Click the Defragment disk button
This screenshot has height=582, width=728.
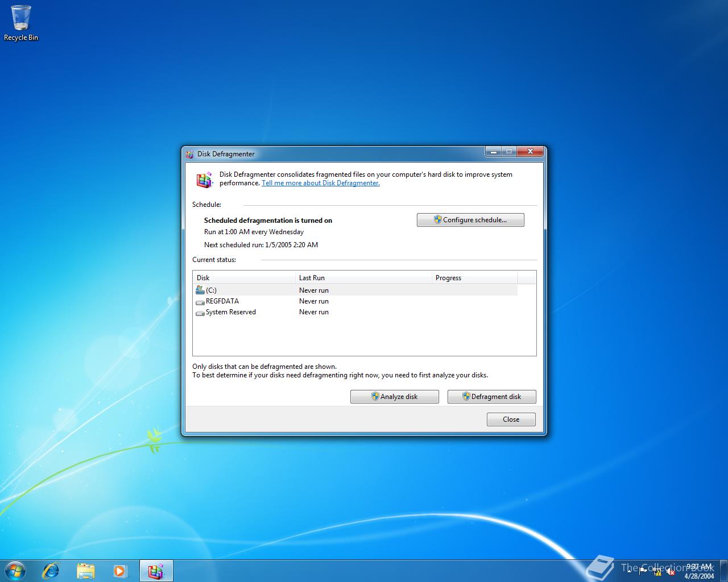[492, 397]
